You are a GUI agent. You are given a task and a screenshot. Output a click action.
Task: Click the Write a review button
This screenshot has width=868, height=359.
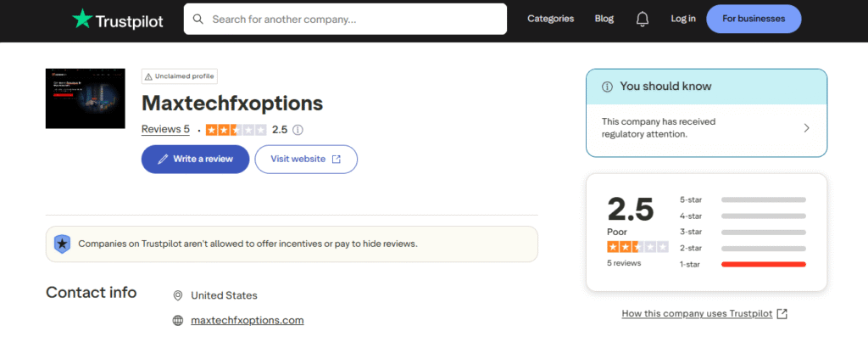click(x=195, y=159)
